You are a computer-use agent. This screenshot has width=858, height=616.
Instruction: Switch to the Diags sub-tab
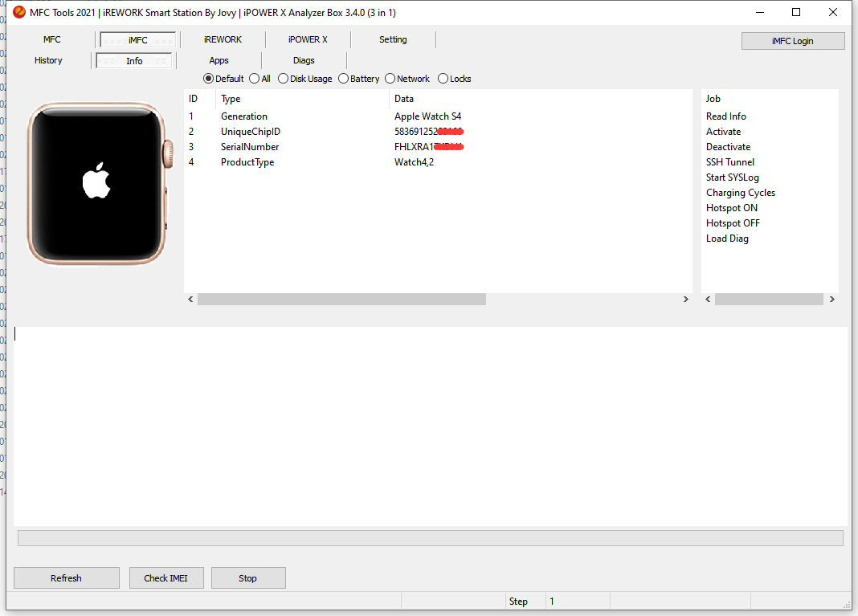[x=304, y=60]
